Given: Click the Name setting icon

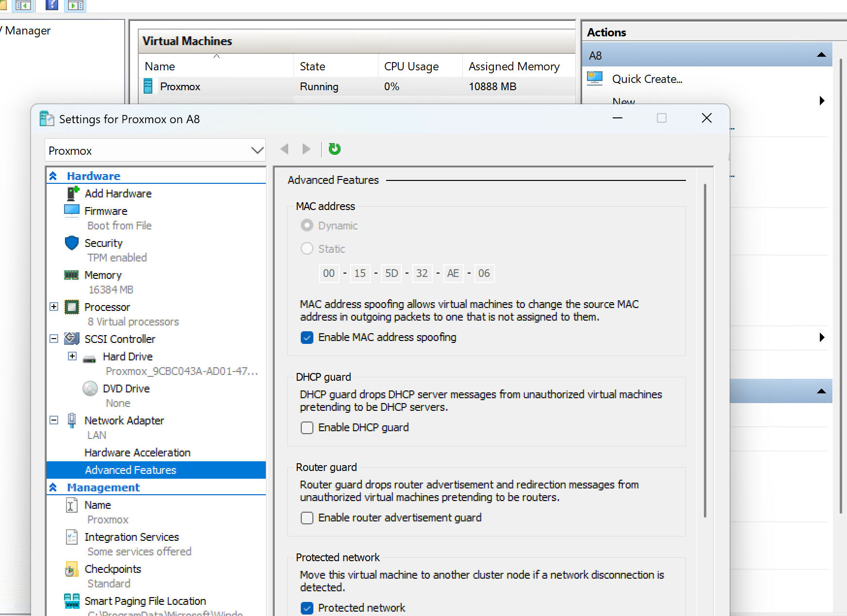Looking at the screenshot, I should [x=71, y=505].
